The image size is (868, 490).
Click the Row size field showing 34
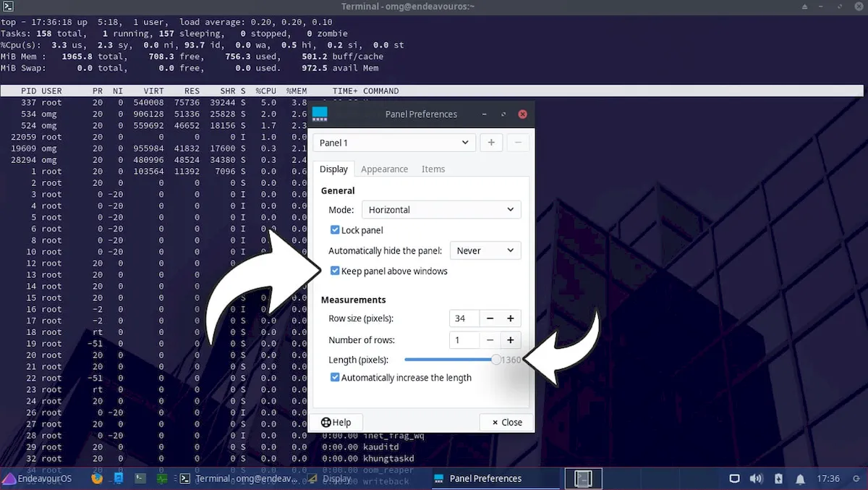coord(464,318)
